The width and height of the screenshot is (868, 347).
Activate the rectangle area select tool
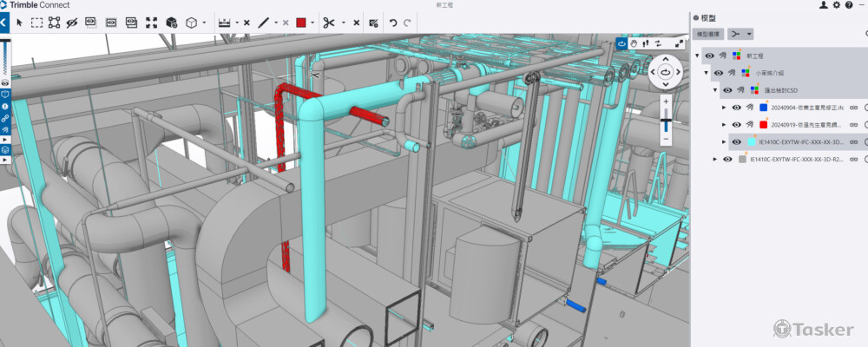point(37,23)
